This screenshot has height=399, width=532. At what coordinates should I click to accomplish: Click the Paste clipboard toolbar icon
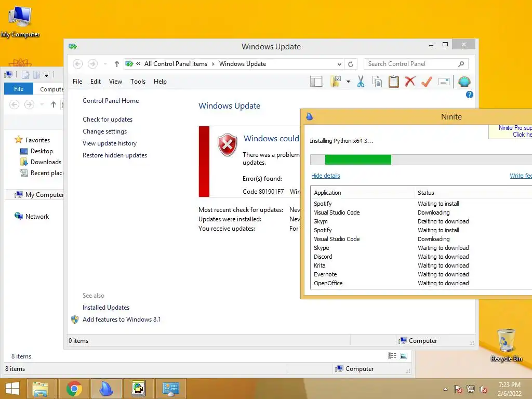tap(394, 82)
